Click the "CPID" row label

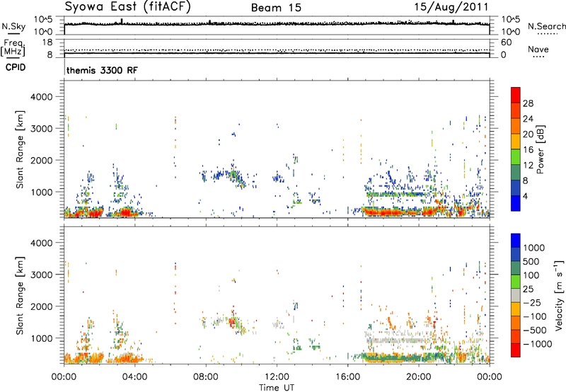(x=15, y=67)
